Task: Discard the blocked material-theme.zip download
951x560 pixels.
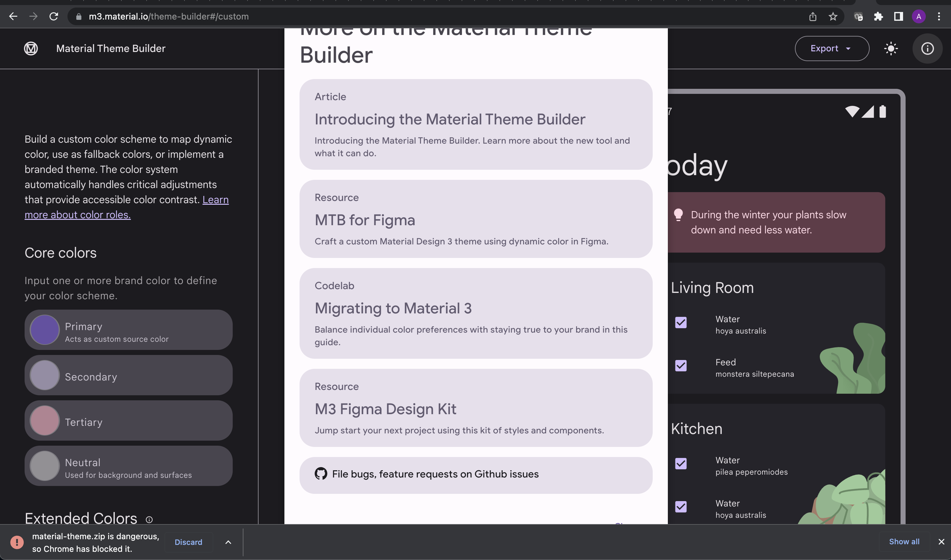Action: [x=189, y=542]
